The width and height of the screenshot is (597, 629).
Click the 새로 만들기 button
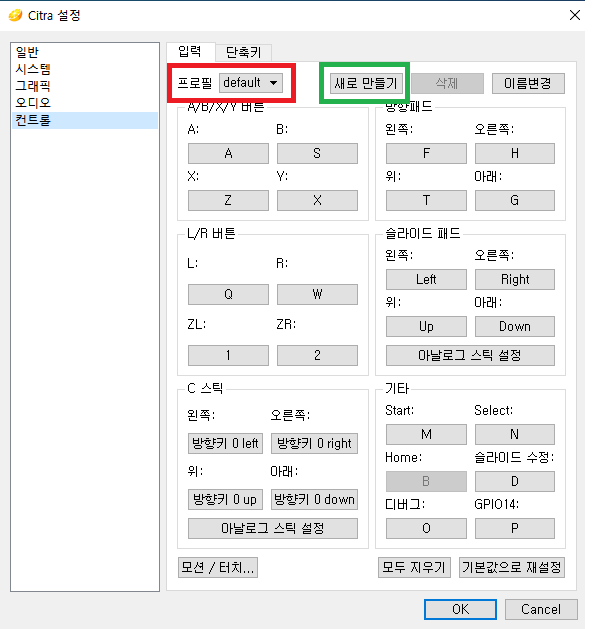pos(366,83)
